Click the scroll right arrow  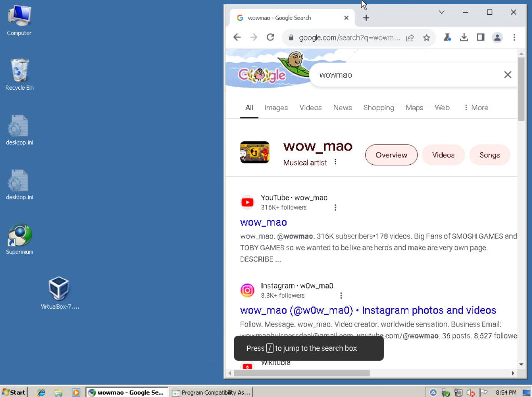[x=513, y=373]
